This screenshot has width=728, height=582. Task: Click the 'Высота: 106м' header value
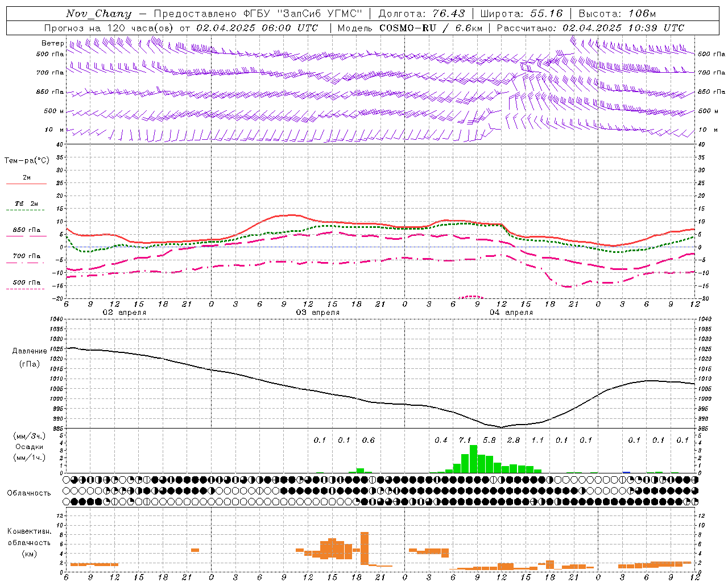point(617,14)
